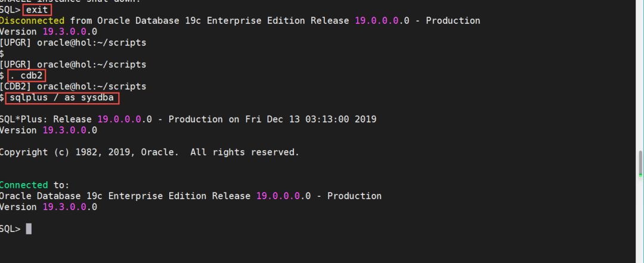This screenshot has width=644, height=263.
Task: Click the $ prompt before . cdb2
Action: click(x=2, y=76)
